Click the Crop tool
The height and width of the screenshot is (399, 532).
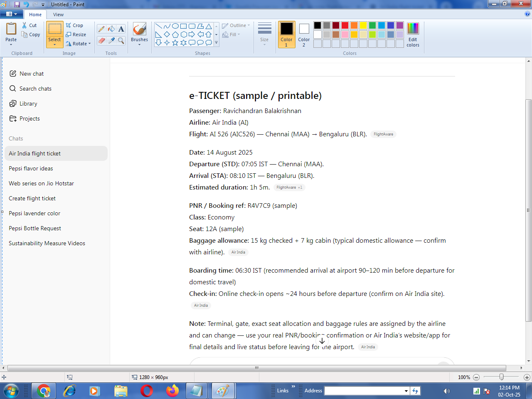click(x=75, y=25)
